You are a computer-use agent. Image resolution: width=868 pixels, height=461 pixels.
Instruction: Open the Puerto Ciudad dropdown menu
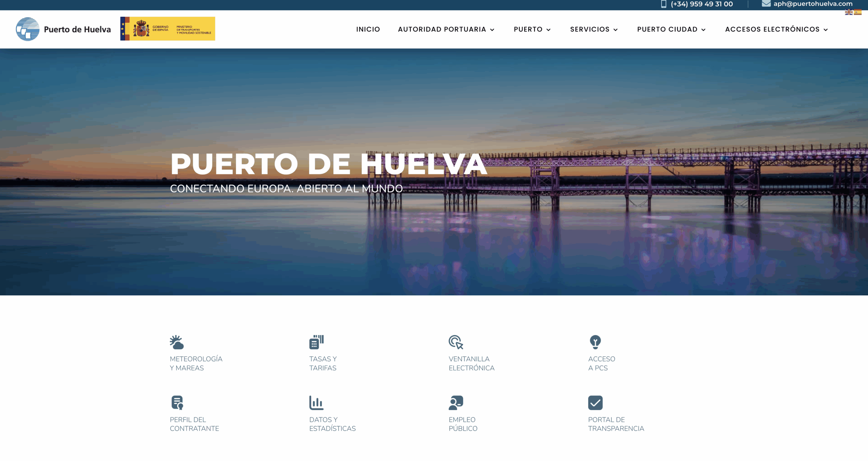pyautogui.click(x=671, y=30)
